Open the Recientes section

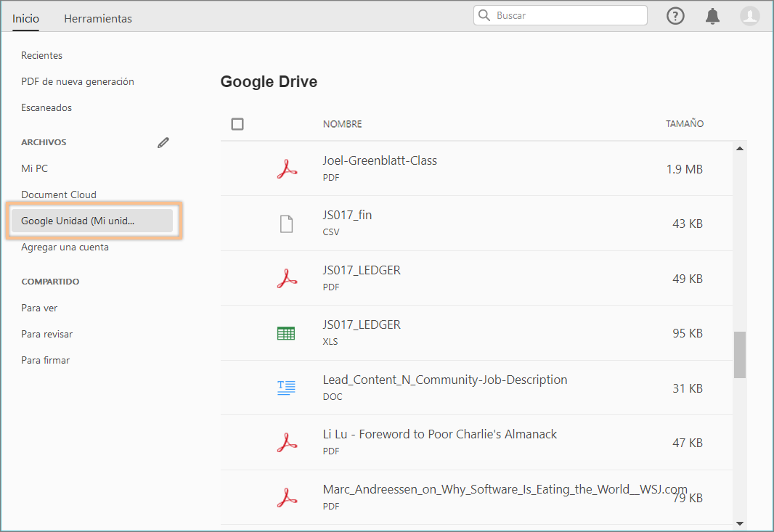[x=41, y=55]
